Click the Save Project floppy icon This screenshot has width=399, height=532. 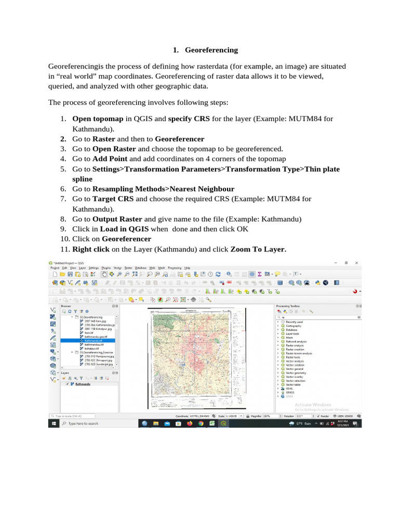70,274
